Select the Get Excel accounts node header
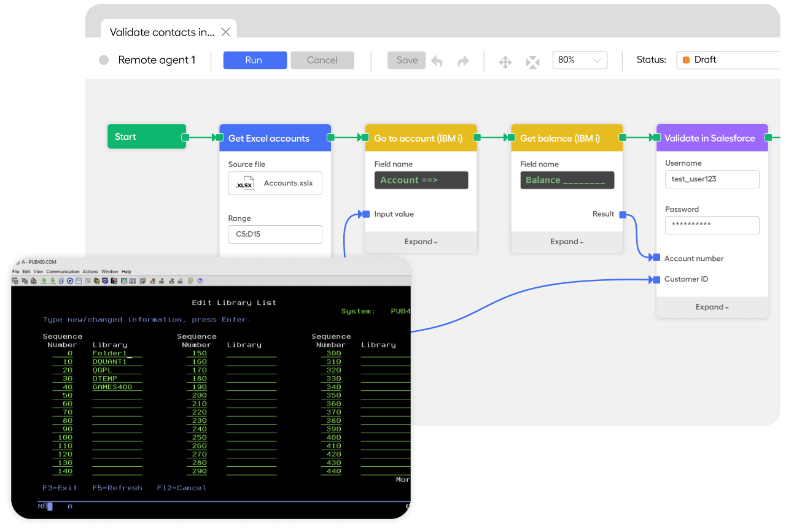The image size is (786, 532). click(x=275, y=138)
